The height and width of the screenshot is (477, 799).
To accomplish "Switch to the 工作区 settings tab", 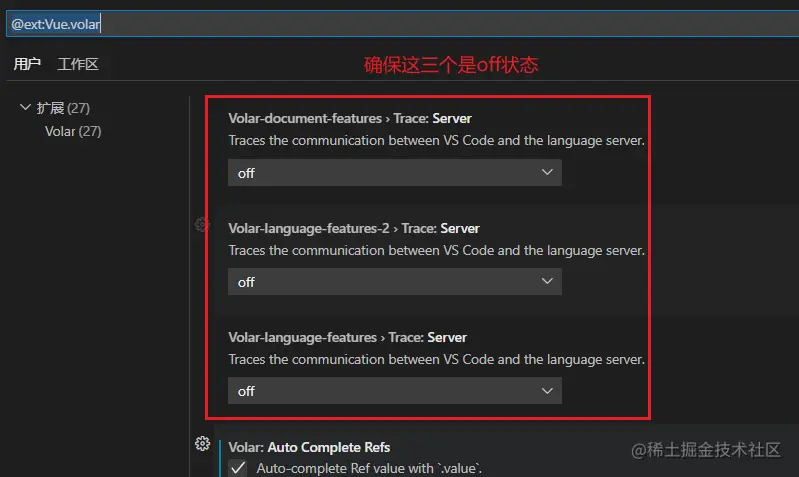I will pyautogui.click(x=77, y=64).
